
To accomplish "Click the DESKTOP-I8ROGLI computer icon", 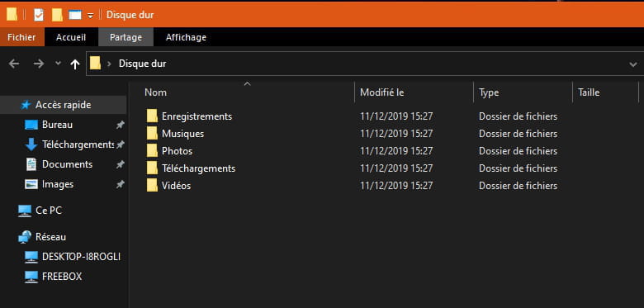I will 31,257.
